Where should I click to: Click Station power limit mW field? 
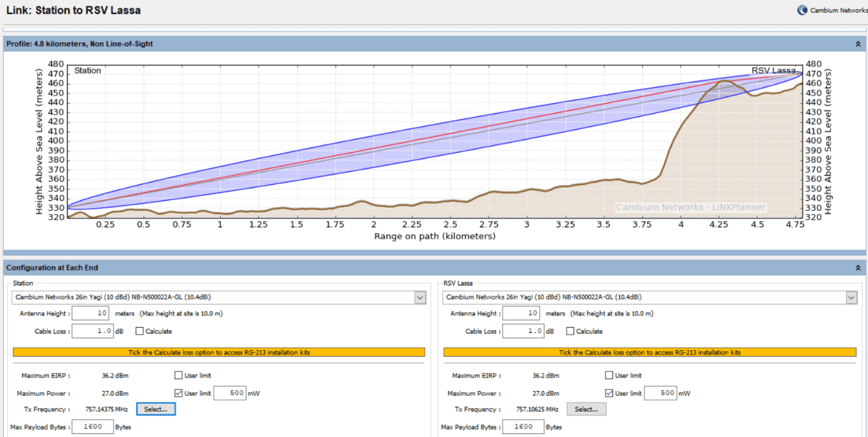tap(229, 393)
